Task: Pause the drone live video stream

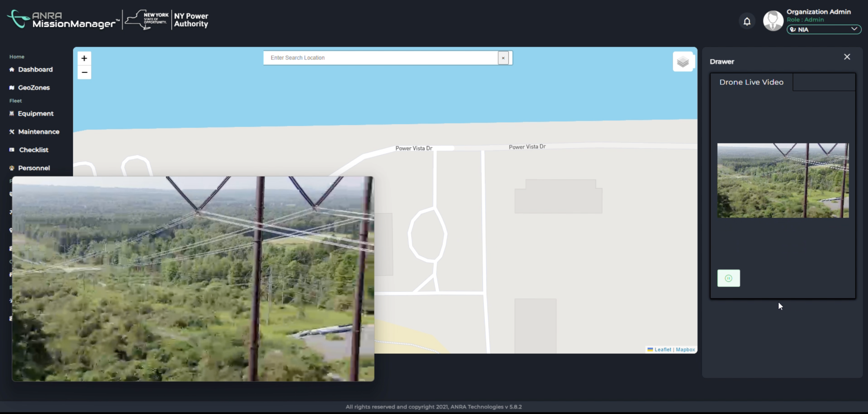Action: pos(729,278)
